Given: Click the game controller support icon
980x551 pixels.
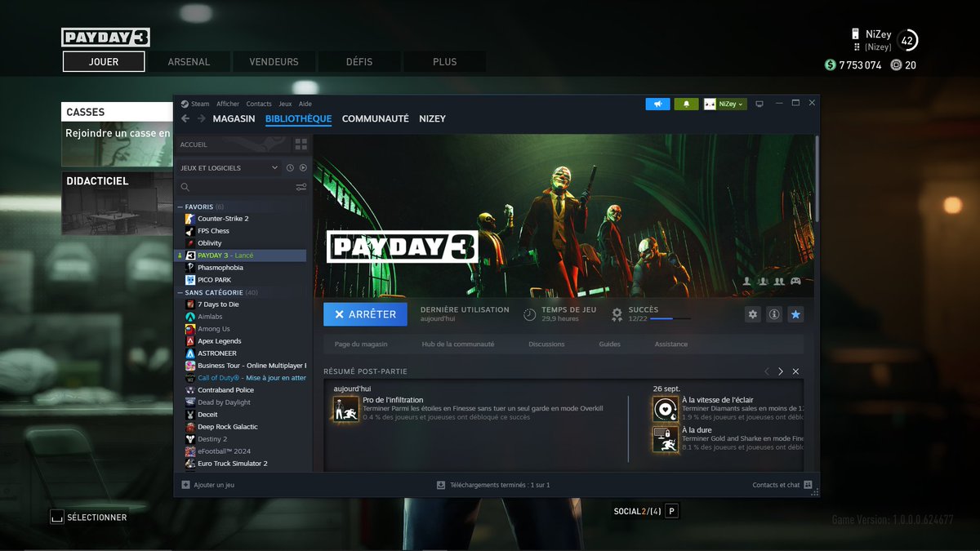Looking at the screenshot, I should pos(795,282).
